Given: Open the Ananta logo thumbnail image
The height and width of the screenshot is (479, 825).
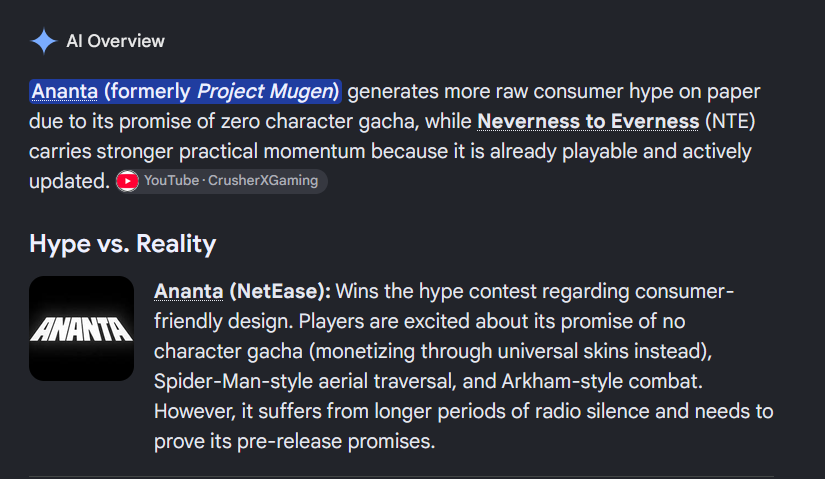Looking at the screenshot, I should pos(82,328).
